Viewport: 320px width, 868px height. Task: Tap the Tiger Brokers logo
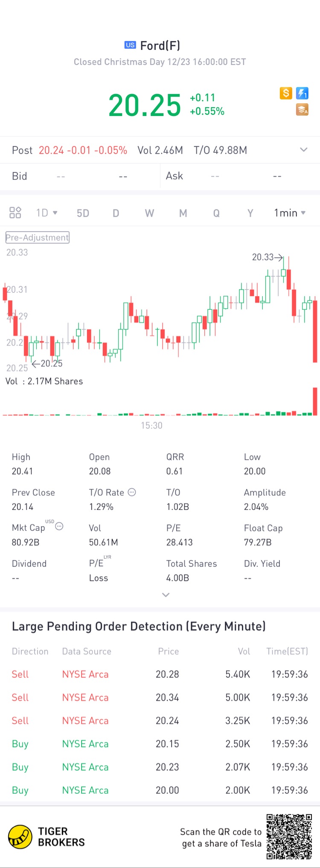pos(20,837)
